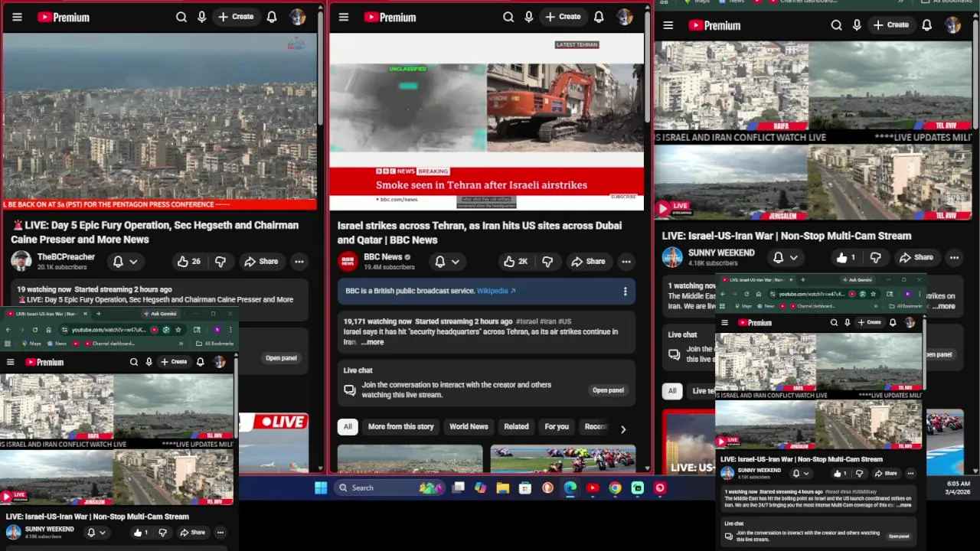
Task: Open File Explorer from taskbar
Action: [x=503, y=487]
